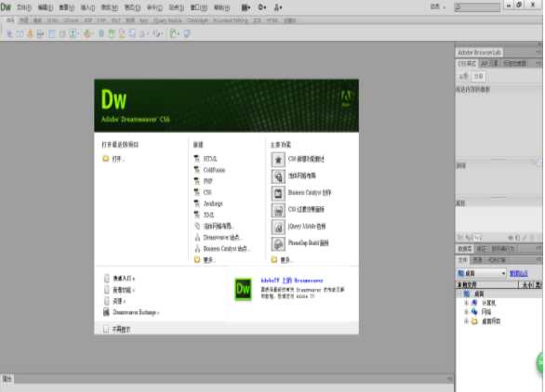Open the 文件(F) menu
The width and height of the screenshot is (545, 392).
pos(24,7)
